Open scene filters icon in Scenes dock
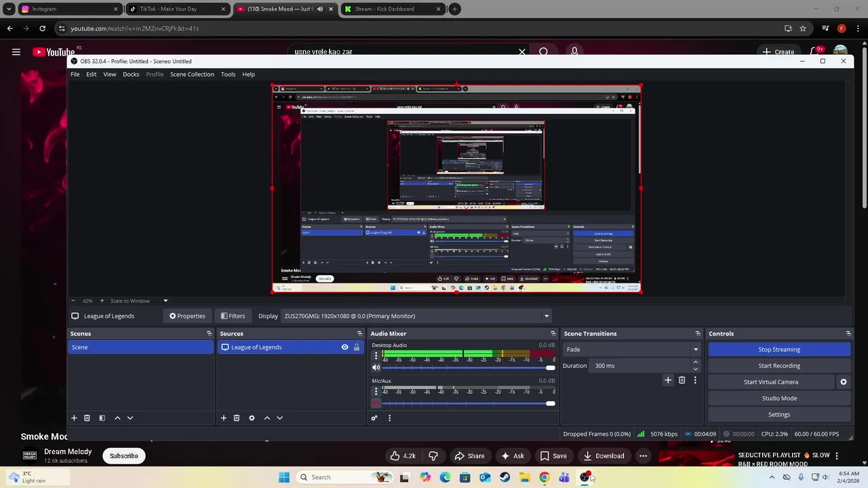Screen dimensions: 868x488 [x=102, y=418]
